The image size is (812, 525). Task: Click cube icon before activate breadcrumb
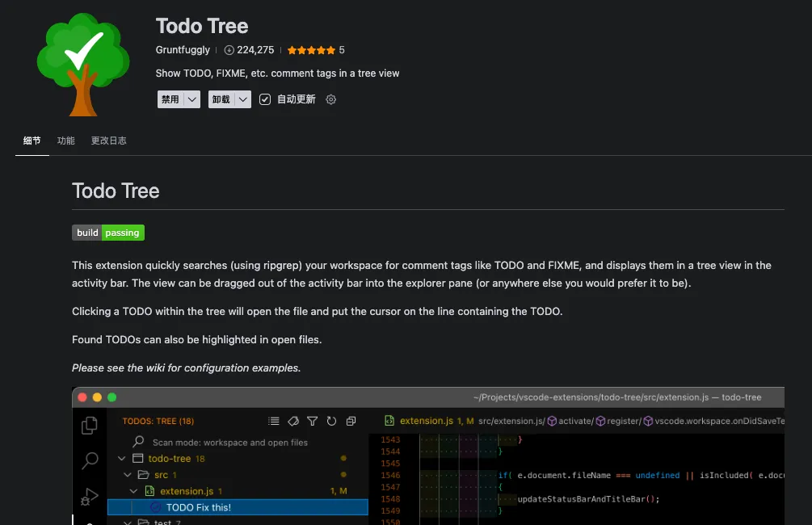[x=552, y=421]
